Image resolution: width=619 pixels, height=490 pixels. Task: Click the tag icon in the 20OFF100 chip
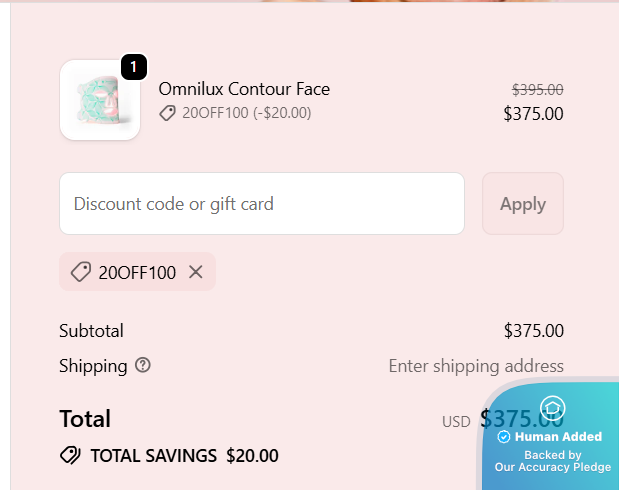point(81,272)
